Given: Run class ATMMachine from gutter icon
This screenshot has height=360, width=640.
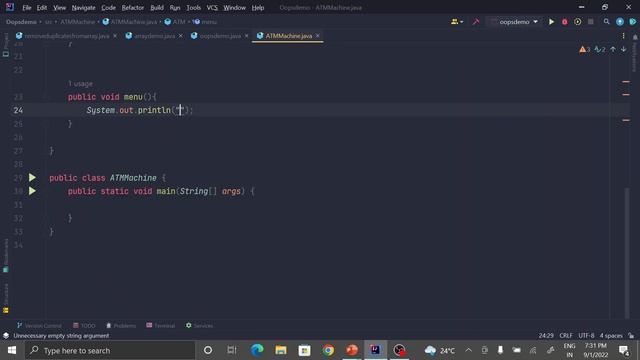Looking at the screenshot, I should [x=32, y=178].
